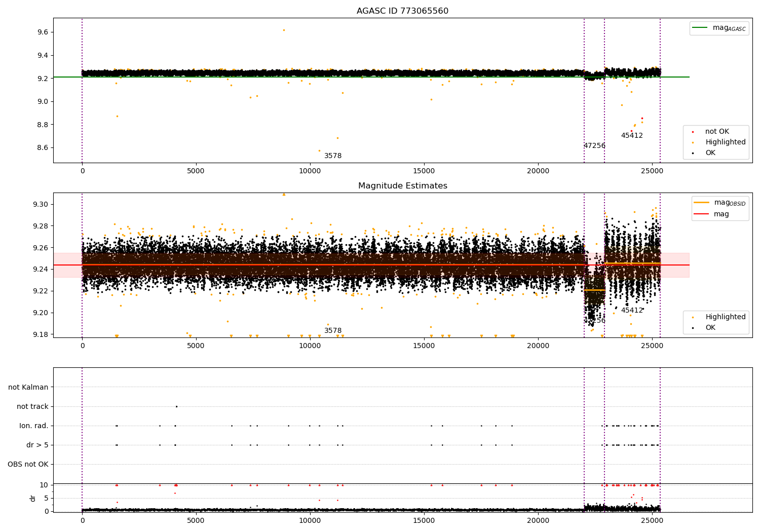Click the "not Kalman" row label

[28, 388]
